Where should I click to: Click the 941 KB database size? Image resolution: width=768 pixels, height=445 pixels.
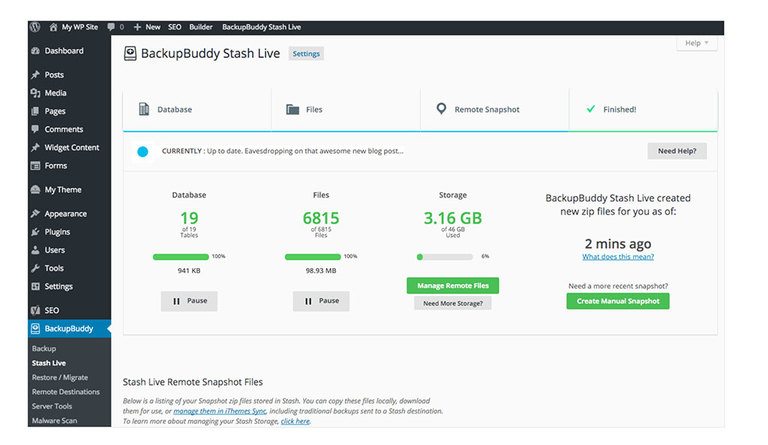pyautogui.click(x=189, y=270)
